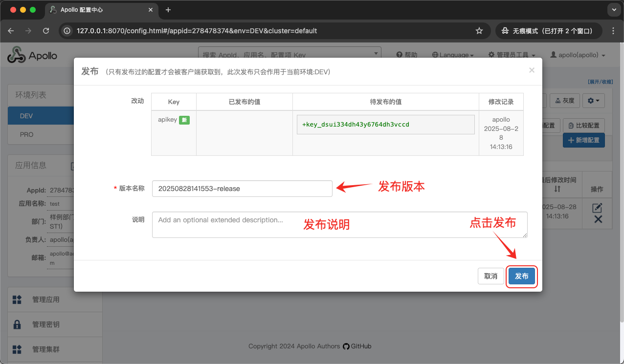Click the browser back arrow
624x364 pixels.
11,31
